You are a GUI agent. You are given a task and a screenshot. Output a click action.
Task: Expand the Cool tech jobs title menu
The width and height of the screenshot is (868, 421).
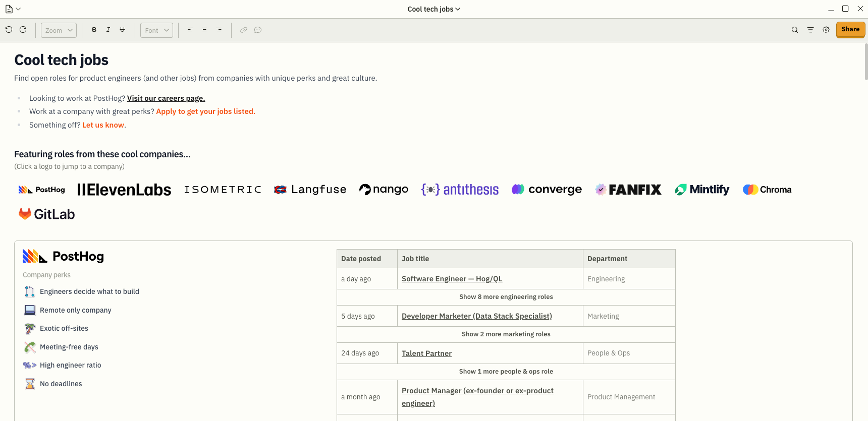tap(434, 9)
